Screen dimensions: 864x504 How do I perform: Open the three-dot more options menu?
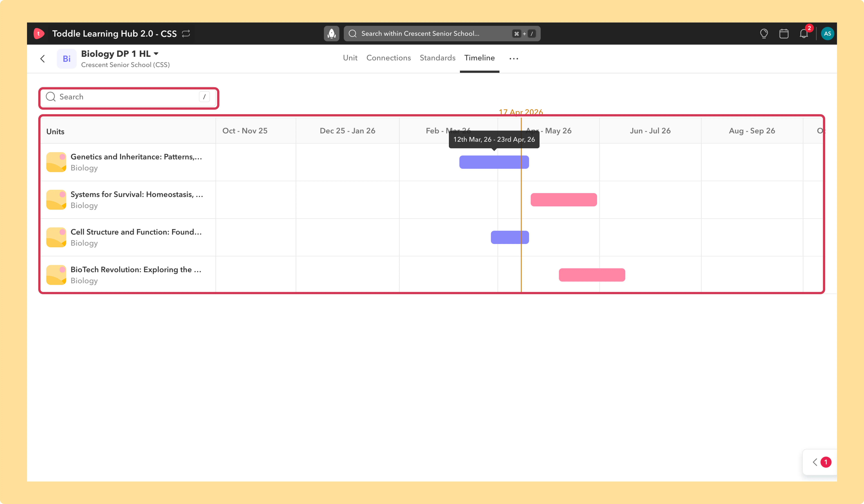pos(514,59)
